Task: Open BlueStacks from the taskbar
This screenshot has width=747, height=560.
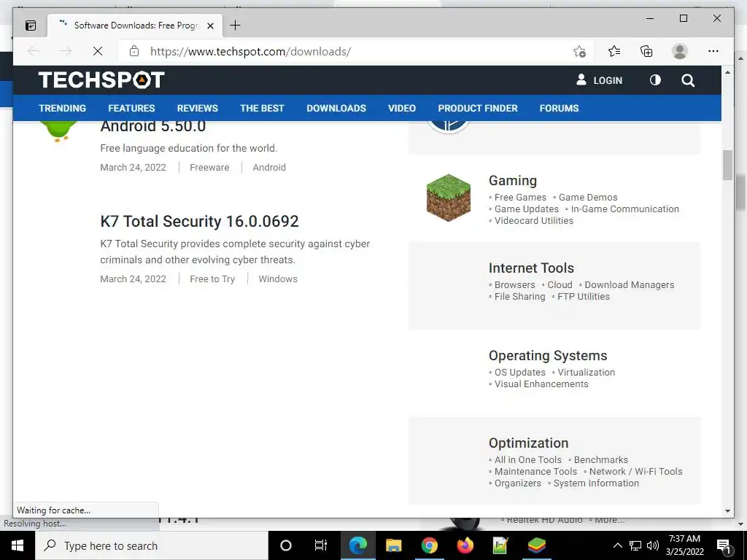Action: pyautogui.click(x=536, y=545)
